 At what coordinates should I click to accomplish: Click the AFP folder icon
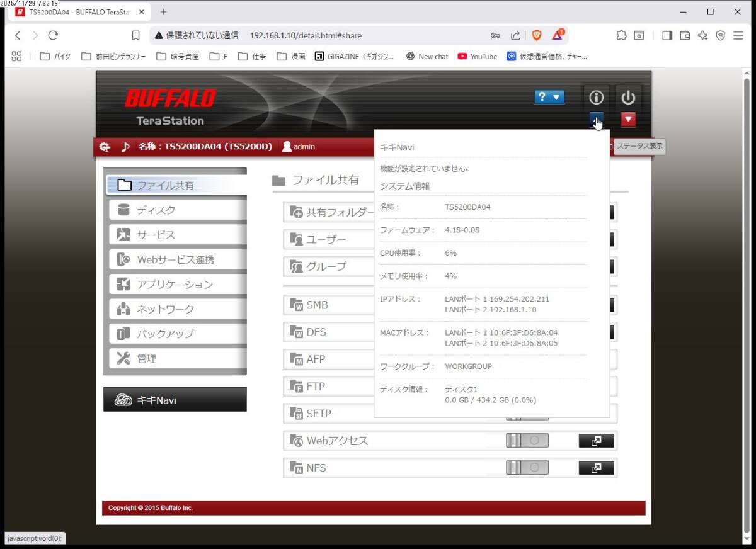click(x=296, y=359)
